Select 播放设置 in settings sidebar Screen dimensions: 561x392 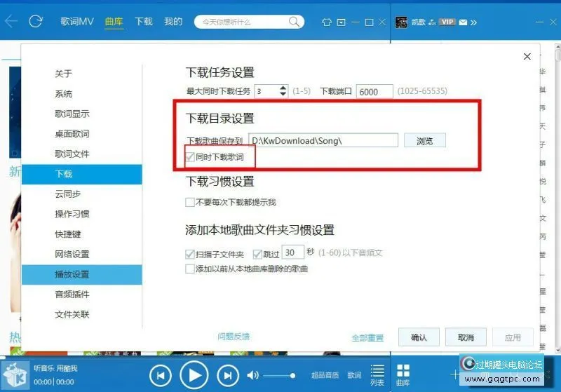pos(82,275)
